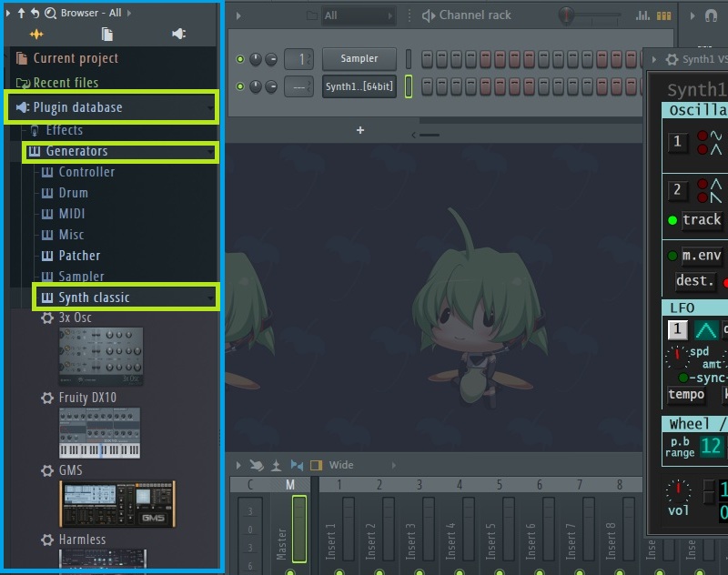The width and height of the screenshot is (728, 575).
Task: Toggle first step of Synth1 channel
Action: coord(427,86)
